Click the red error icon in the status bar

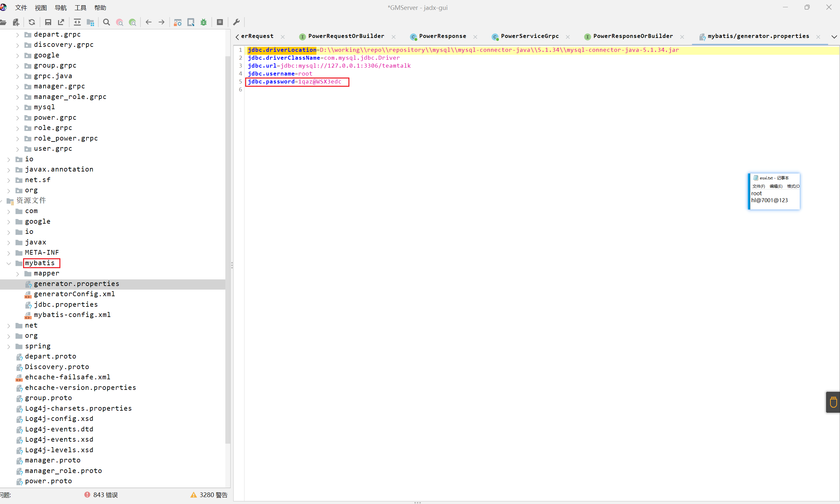click(x=87, y=494)
